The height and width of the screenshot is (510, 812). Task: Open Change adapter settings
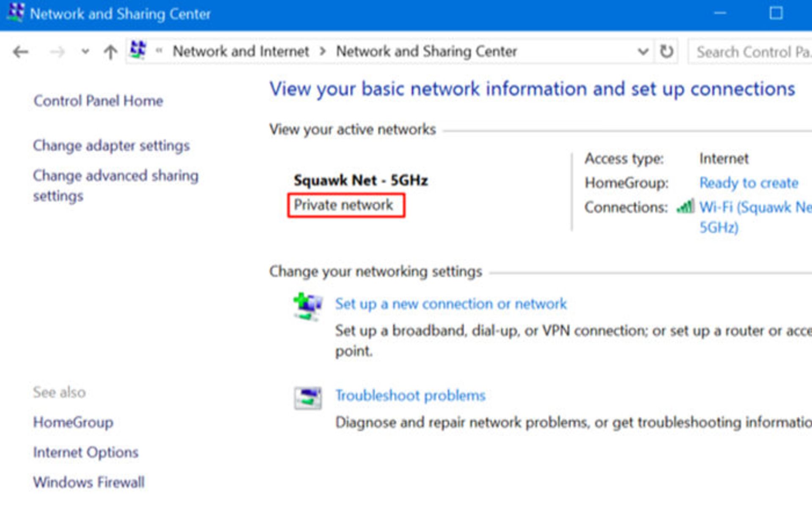(x=111, y=146)
